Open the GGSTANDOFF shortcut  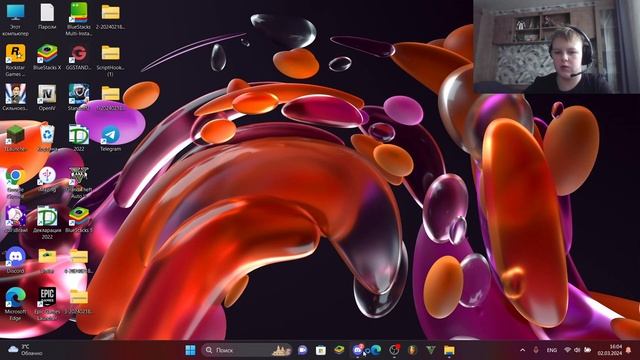[x=78, y=58]
